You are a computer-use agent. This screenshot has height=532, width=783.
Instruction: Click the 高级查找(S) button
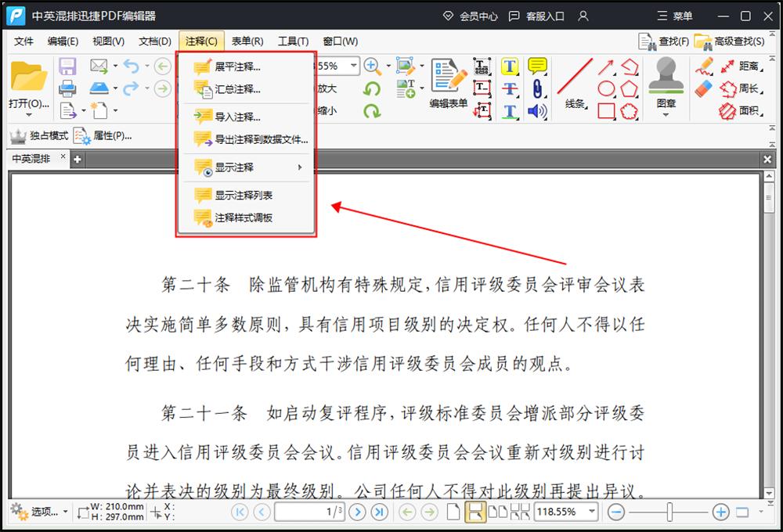click(x=739, y=41)
